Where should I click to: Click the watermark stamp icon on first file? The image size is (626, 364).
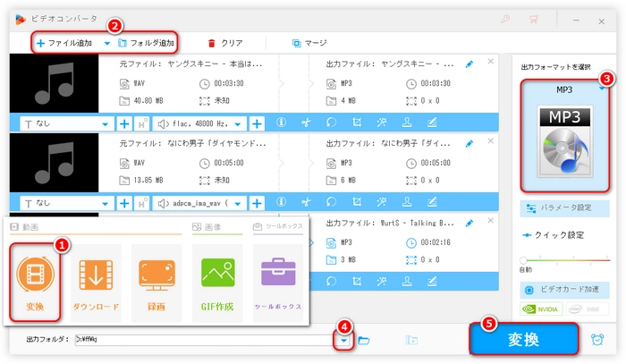pyautogui.click(x=407, y=123)
